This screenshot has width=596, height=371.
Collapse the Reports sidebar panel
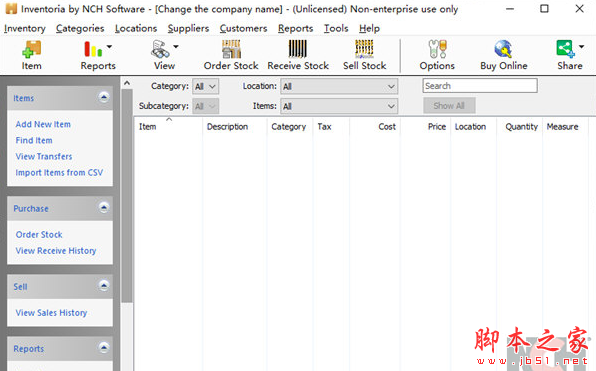tap(104, 348)
